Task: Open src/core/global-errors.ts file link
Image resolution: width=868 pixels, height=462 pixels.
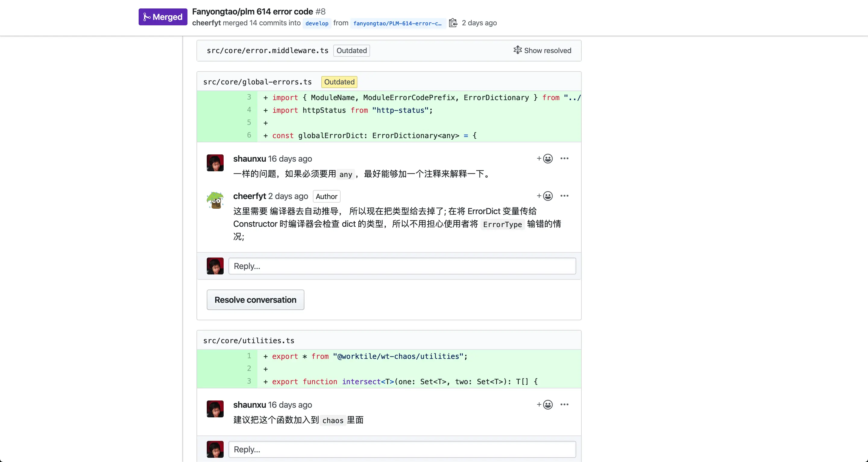Action: (257, 82)
